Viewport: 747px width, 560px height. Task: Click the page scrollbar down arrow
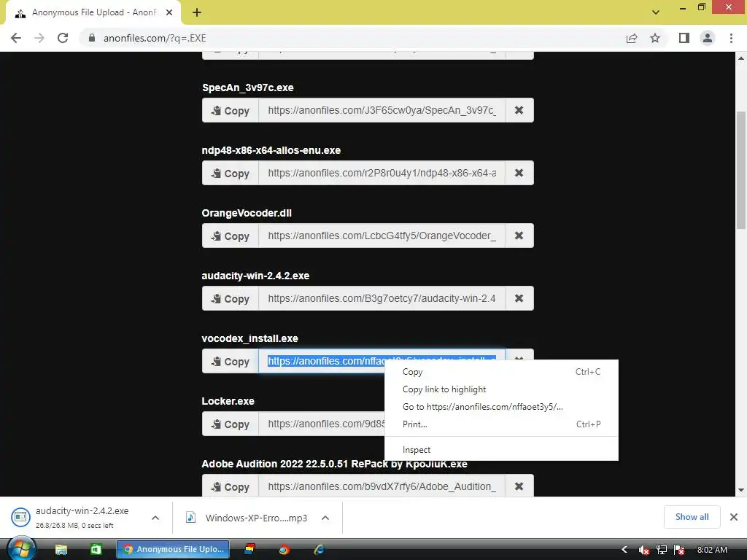[741, 490]
